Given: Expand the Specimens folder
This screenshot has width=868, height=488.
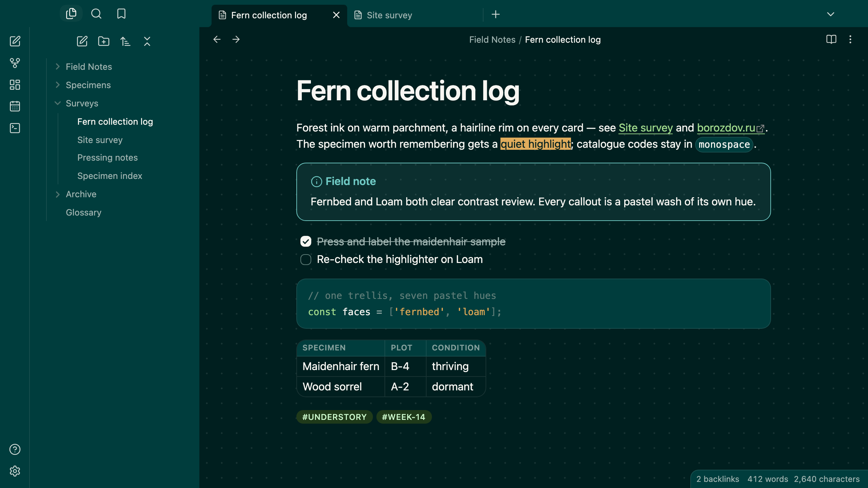Looking at the screenshot, I should [58, 85].
